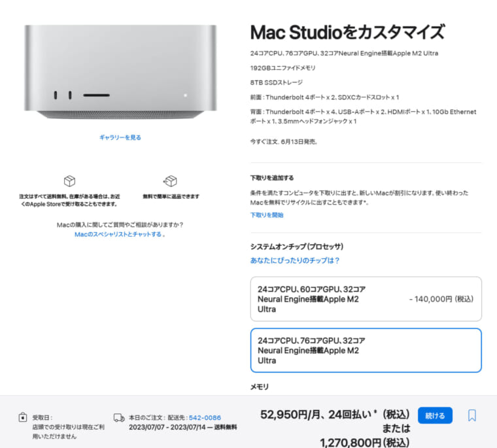
Task: Click the Mac Studio product image
Action: point(120,72)
